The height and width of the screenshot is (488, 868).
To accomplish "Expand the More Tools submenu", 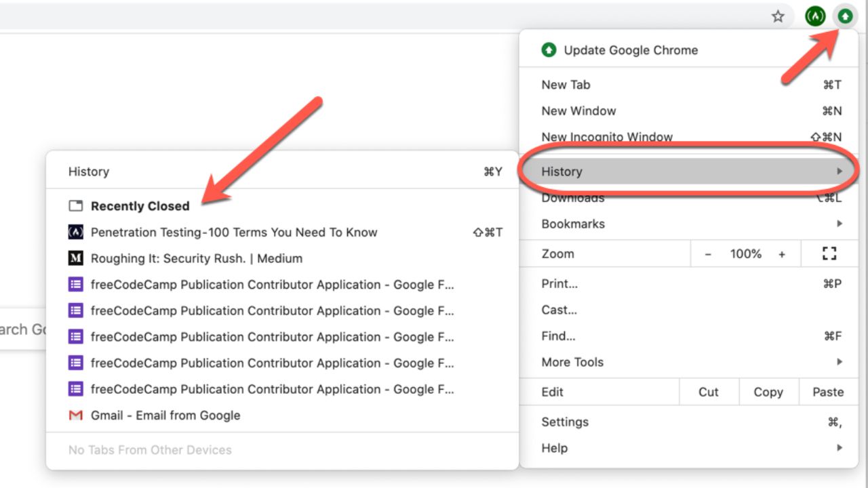I will [x=688, y=363].
